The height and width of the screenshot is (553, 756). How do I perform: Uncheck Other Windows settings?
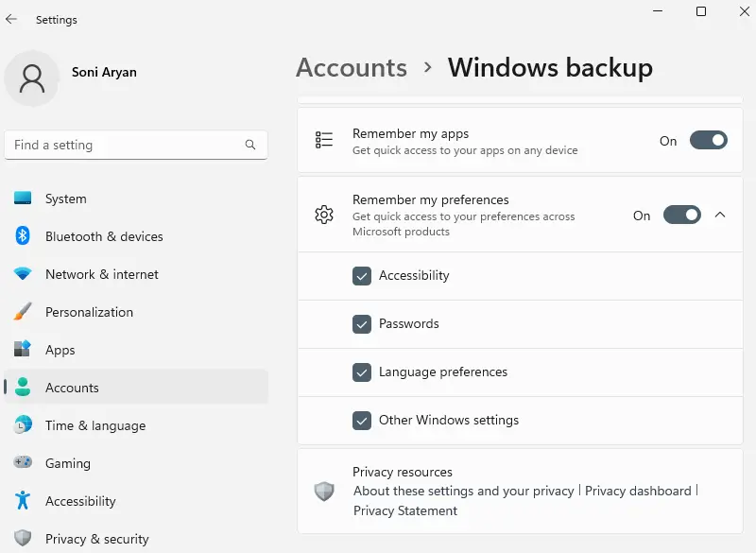tap(362, 420)
